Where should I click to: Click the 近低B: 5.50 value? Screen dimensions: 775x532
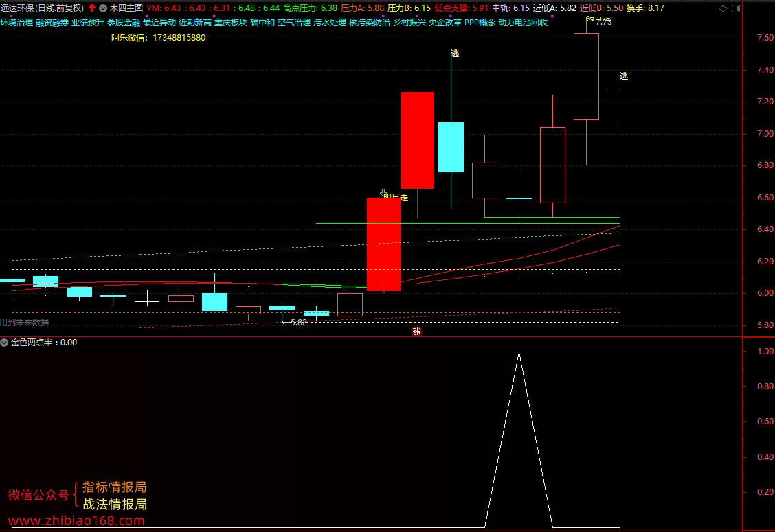tap(601, 8)
